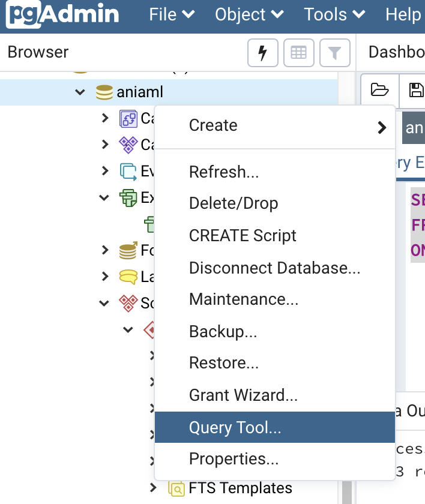Click the Save File floppy icon
The width and height of the screenshot is (425, 504).
point(415,90)
